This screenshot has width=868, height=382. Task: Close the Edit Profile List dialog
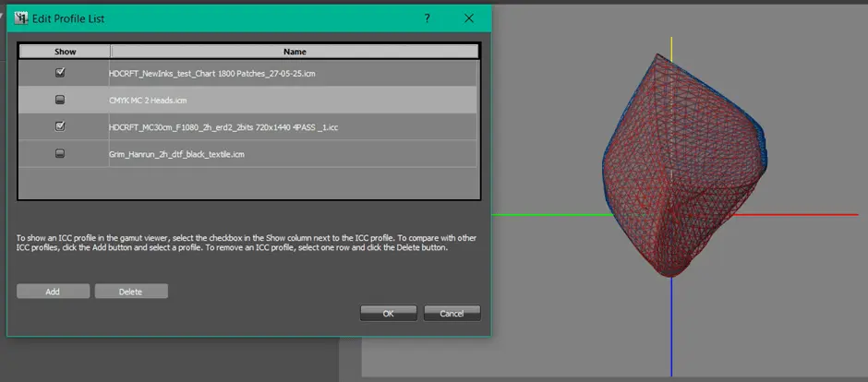point(469,18)
